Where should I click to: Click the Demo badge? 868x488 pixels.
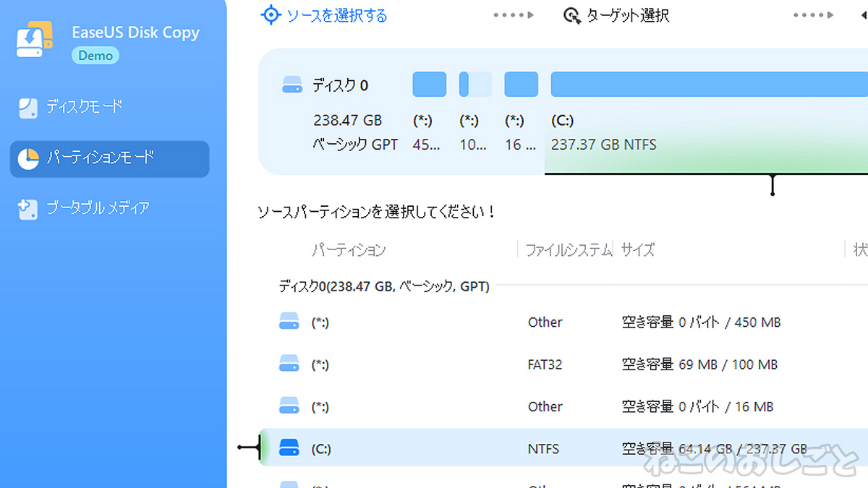(x=95, y=56)
